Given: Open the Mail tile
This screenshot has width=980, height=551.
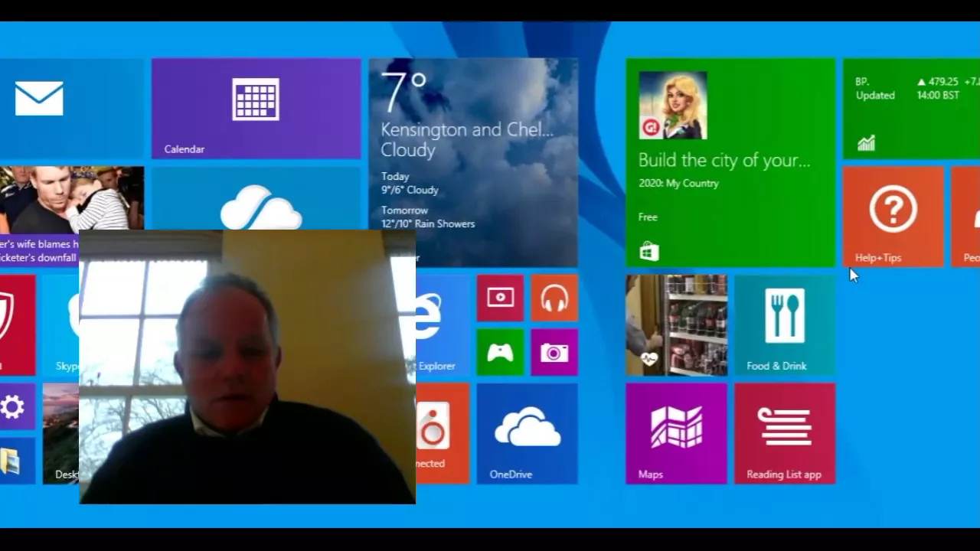Looking at the screenshot, I should (71, 109).
